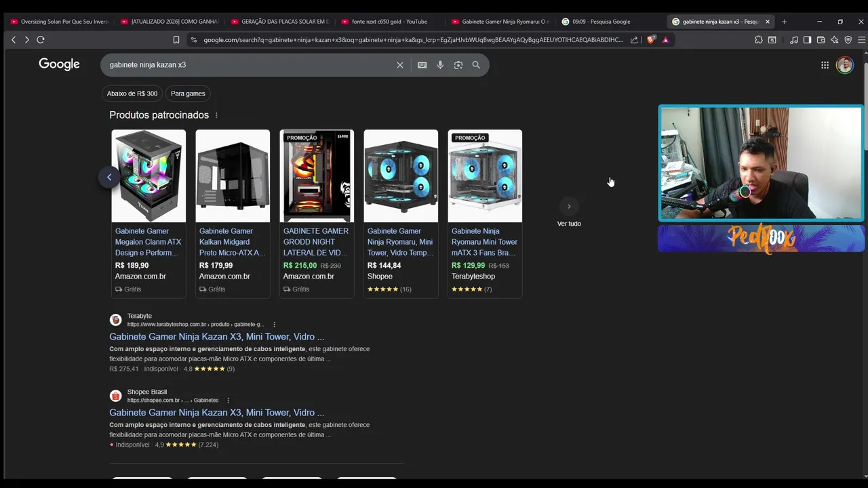Switch to Gabinete Gamer Ninja Ryomaru tab
Screen dimensions: 868x488
500,22
